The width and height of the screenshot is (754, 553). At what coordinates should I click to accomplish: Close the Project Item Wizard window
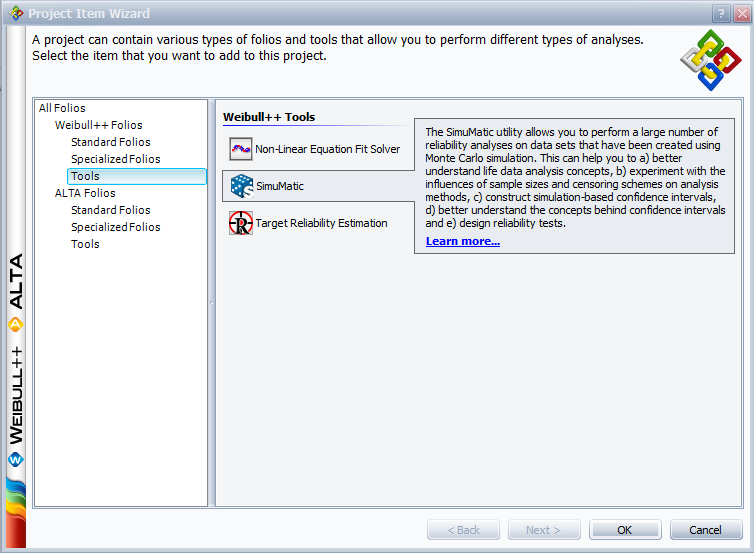(x=742, y=14)
